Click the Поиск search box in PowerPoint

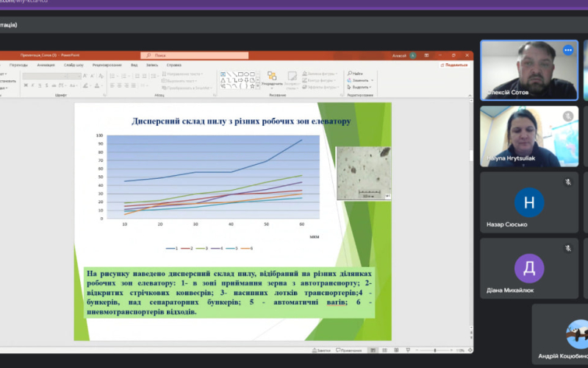click(x=194, y=55)
